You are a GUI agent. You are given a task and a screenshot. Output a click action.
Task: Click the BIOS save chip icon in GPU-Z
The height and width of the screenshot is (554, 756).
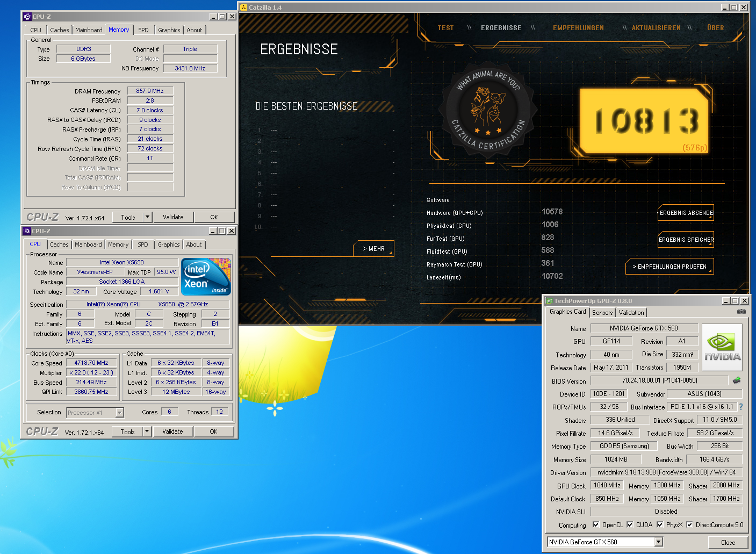[737, 380]
